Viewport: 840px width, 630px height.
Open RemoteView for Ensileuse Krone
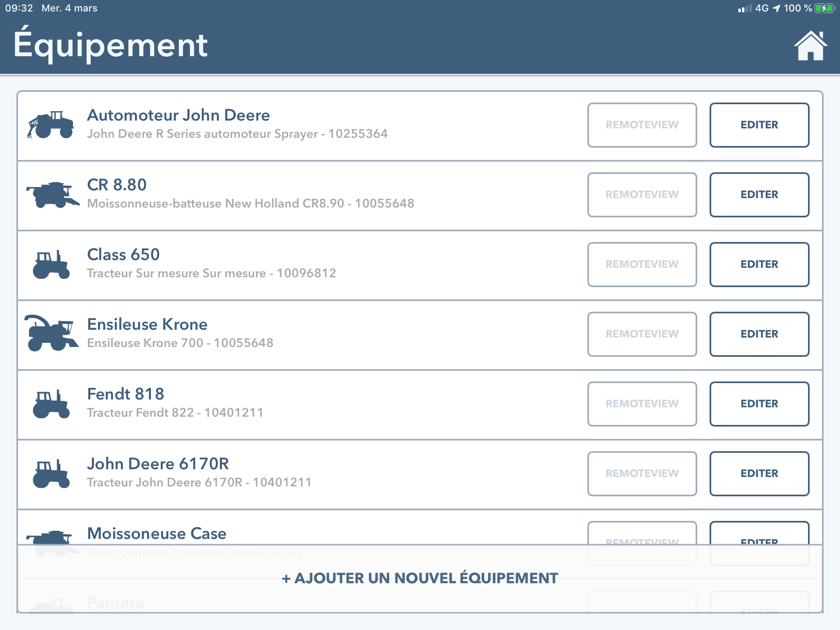[x=642, y=334]
